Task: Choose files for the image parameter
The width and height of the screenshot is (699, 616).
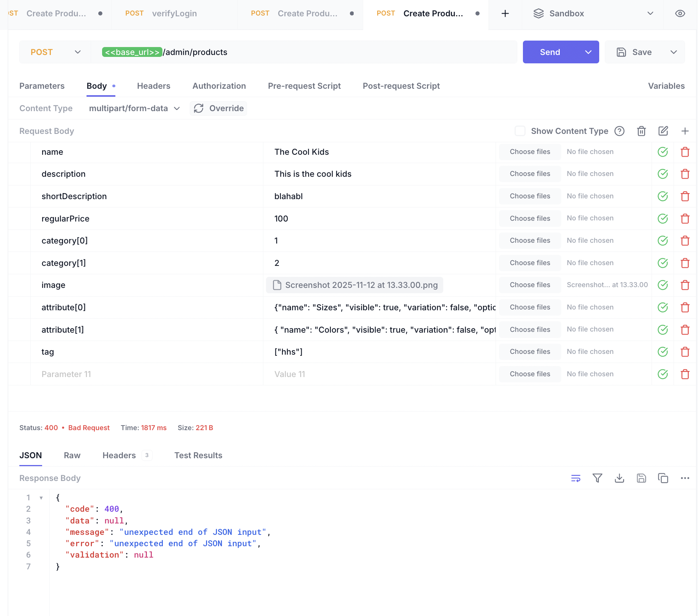Action: pos(530,285)
